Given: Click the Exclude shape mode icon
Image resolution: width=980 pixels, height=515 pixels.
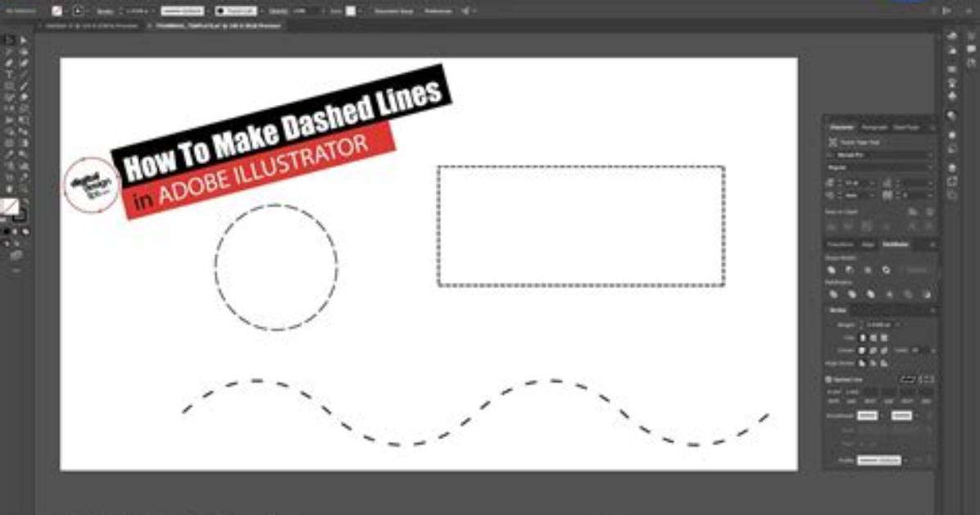Looking at the screenshot, I should pos(887,270).
